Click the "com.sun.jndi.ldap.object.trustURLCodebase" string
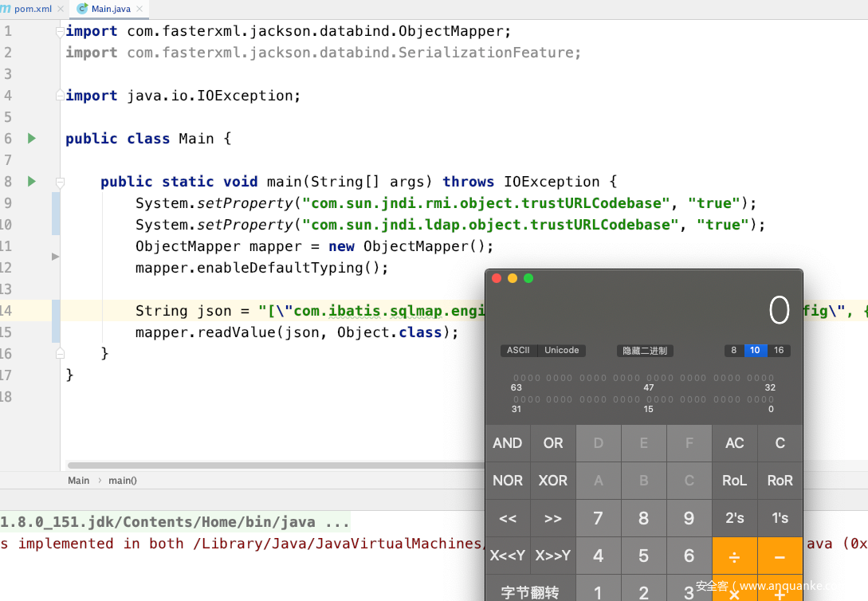Screen dimensions: 868x601 coord(491,225)
